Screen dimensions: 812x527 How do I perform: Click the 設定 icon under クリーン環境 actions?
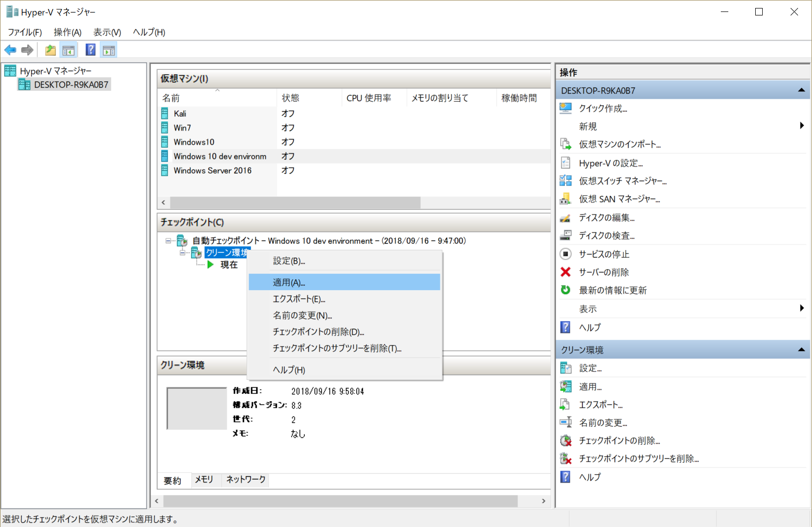pos(565,368)
